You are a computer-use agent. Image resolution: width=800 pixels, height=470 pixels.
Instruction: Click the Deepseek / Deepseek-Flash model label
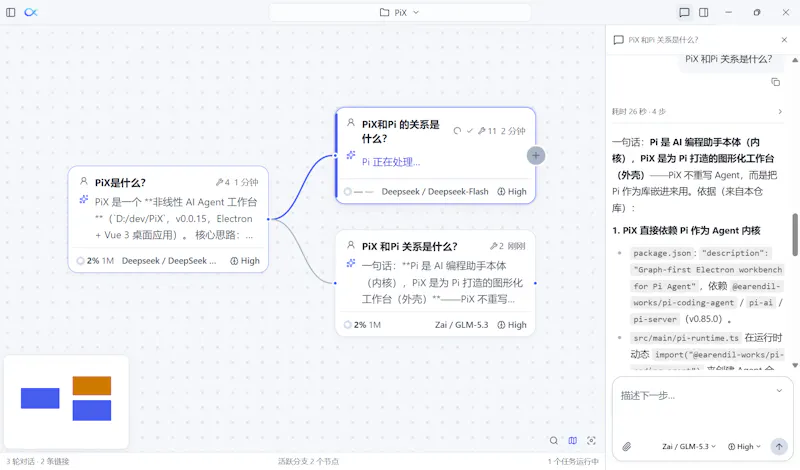435,191
